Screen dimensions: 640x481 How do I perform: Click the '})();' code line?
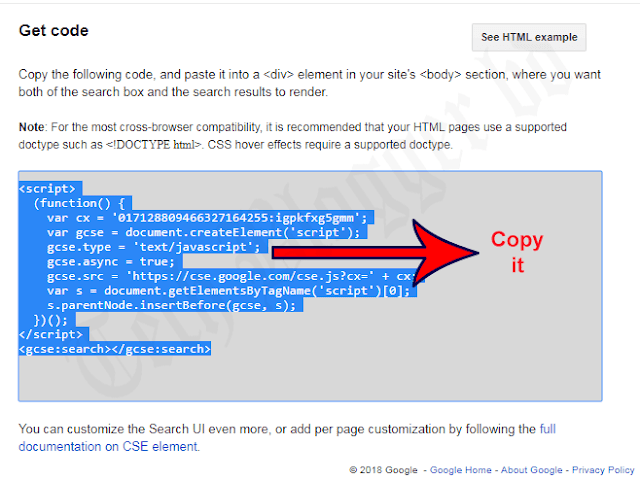pyautogui.click(x=50, y=320)
